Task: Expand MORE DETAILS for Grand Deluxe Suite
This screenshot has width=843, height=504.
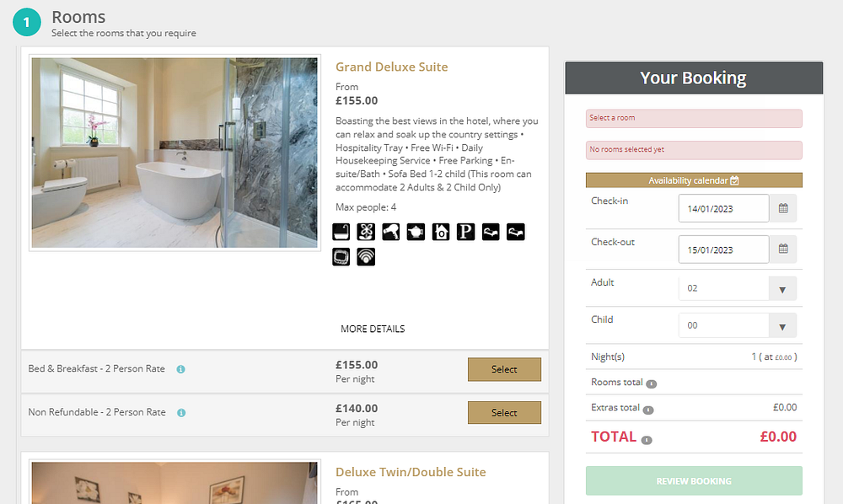Action: pyautogui.click(x=373, y=329)
